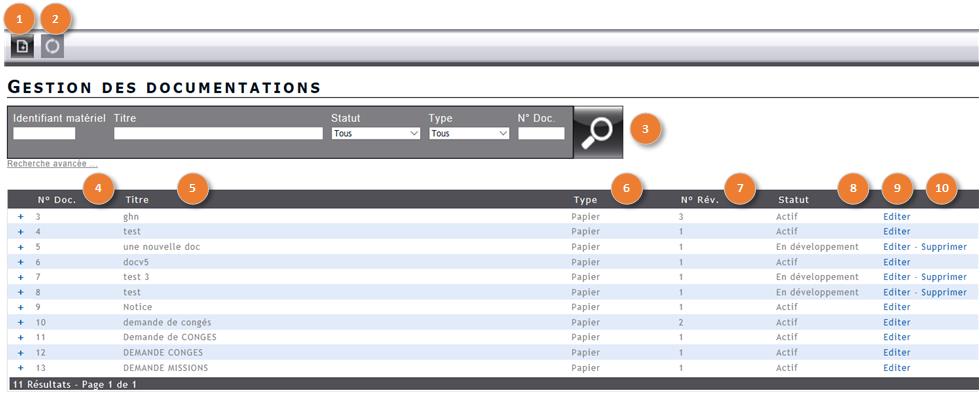Expand the 'Notice' document row
The image size is (980, 393).
pos(20,307)
